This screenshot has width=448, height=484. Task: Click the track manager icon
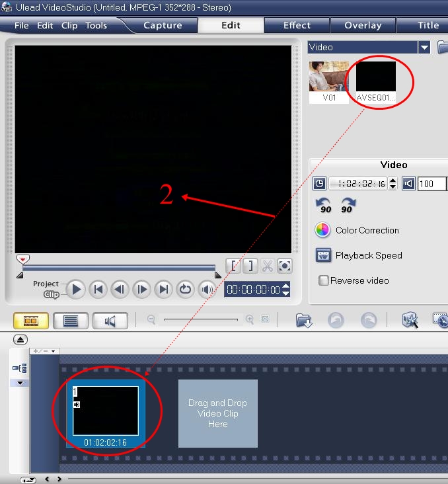(20, 368)
